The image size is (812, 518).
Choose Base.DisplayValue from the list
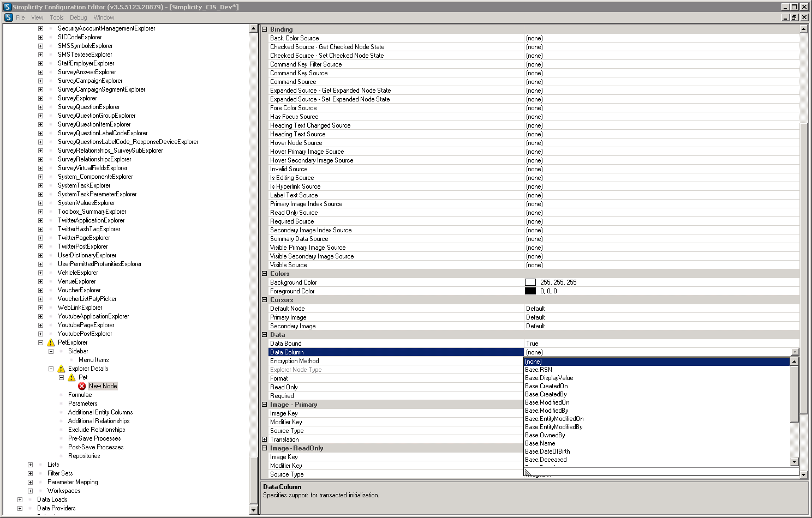click(657, 378)
